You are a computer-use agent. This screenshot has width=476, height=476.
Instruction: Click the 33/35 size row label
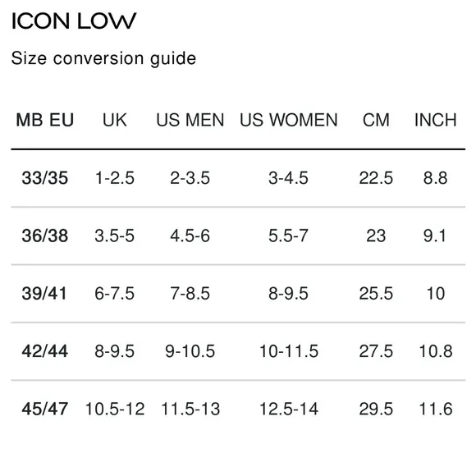click(45, 178)
